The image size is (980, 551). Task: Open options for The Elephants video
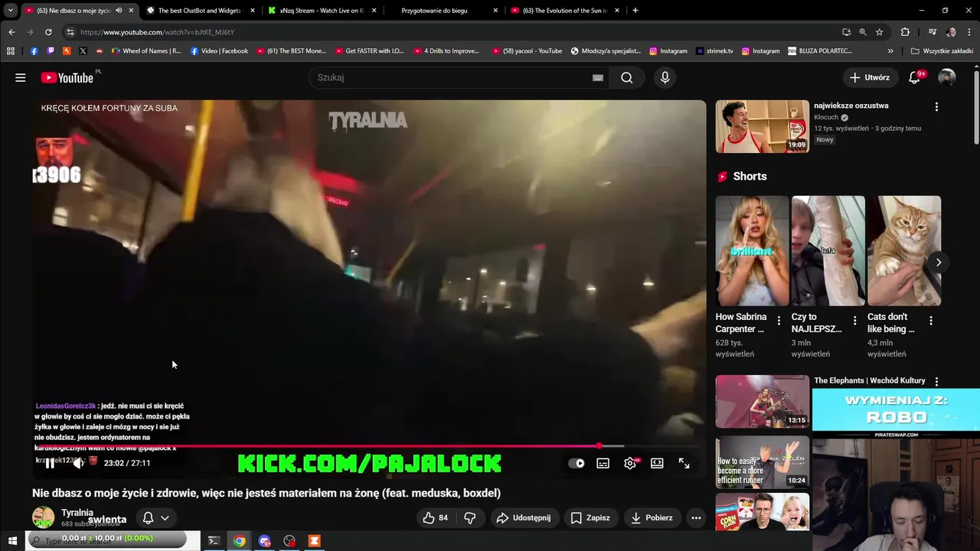[936, 381]
